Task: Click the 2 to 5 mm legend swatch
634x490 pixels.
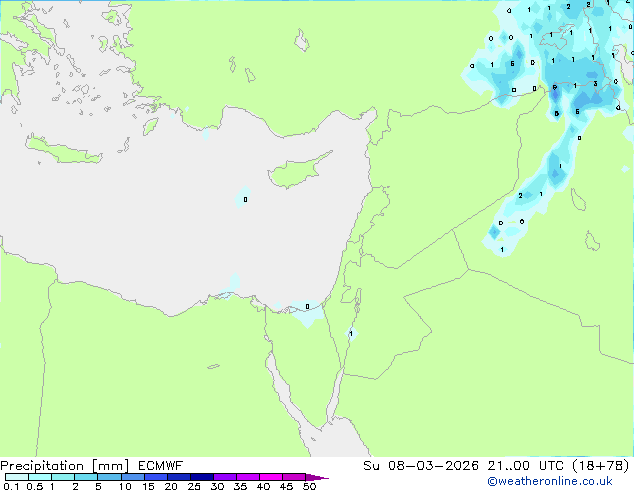Action: [86, 477]
